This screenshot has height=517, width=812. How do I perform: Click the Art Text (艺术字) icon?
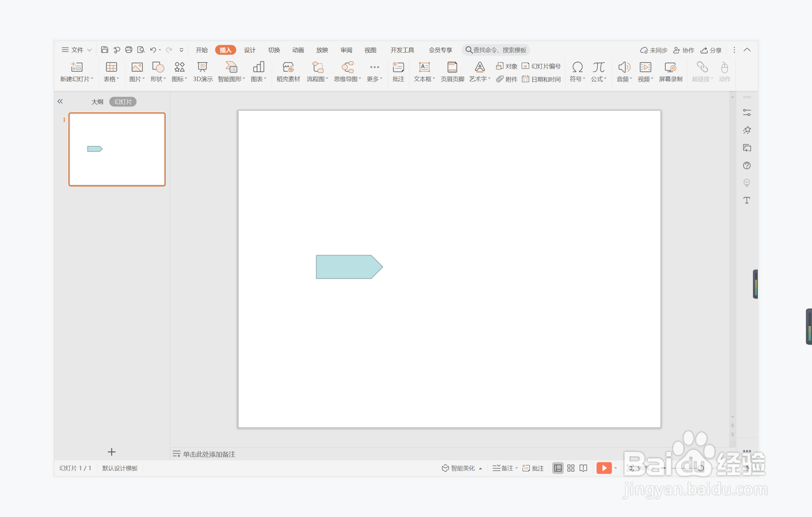479,67
